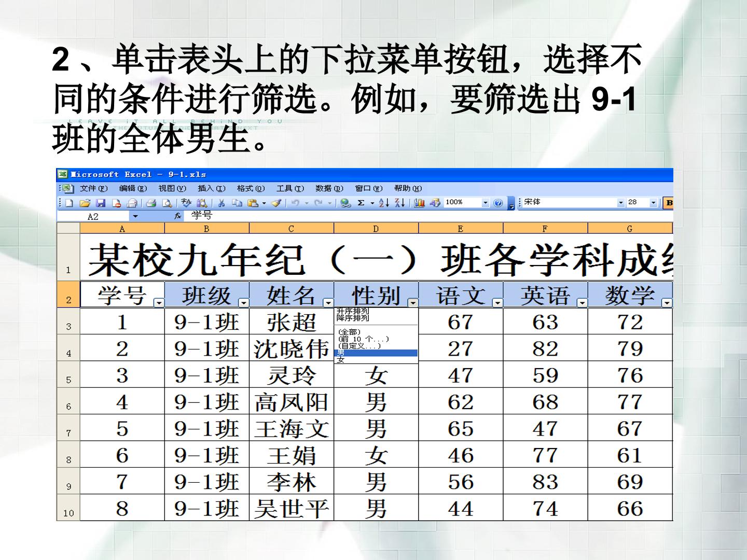
Task: Click the Drawing toolbar icon
Action: (x=435, y=203)
